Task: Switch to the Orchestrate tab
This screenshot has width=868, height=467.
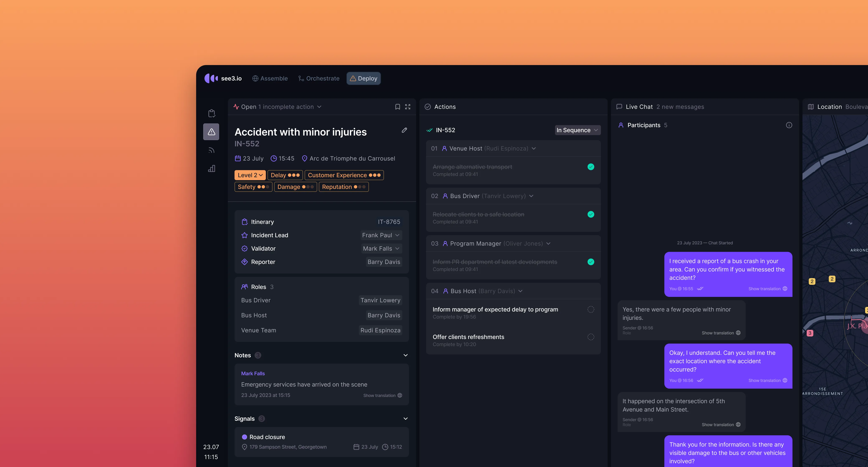Action: pyautogui.click(x=319, y=78)
